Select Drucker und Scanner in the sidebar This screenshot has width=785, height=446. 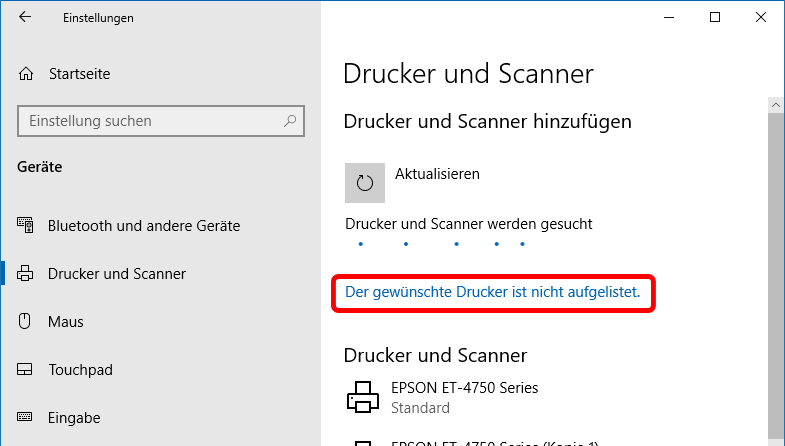(117, 274)
